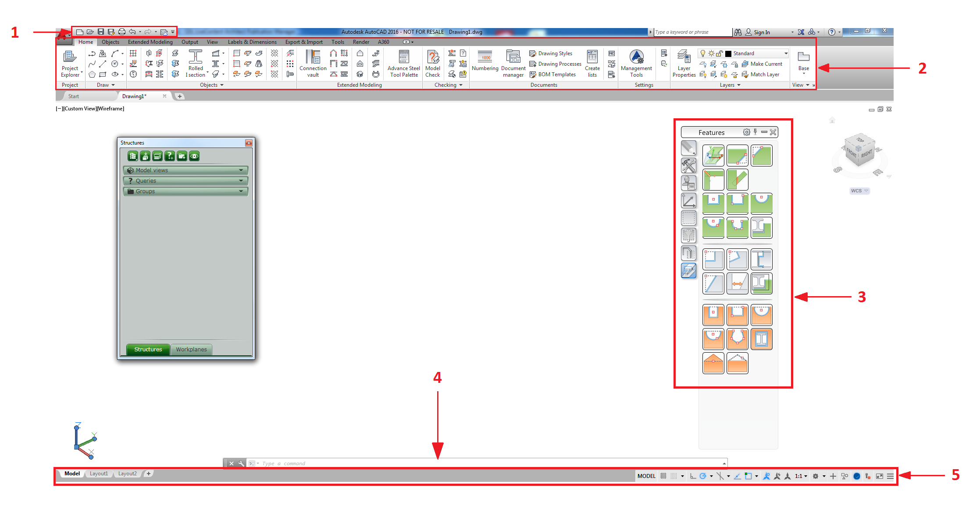Toggle ortho mode in status bar
This screenshot has width=980, height=513.
(x=693, y=476)
